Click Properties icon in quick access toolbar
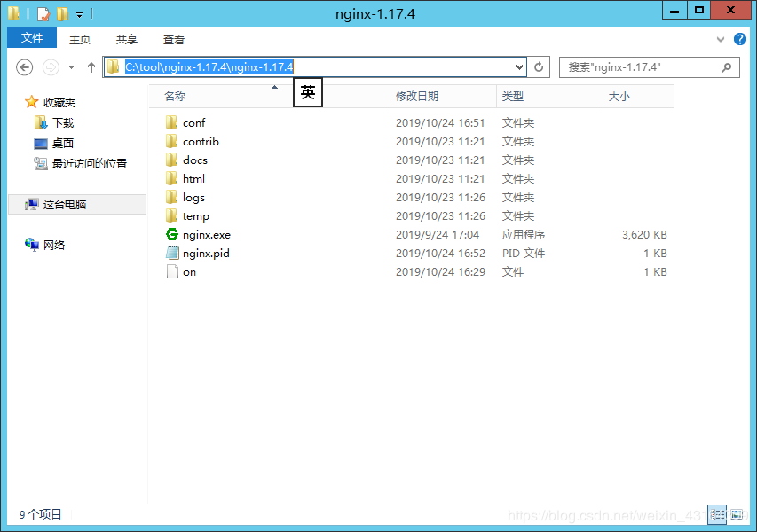 point(43,13)
